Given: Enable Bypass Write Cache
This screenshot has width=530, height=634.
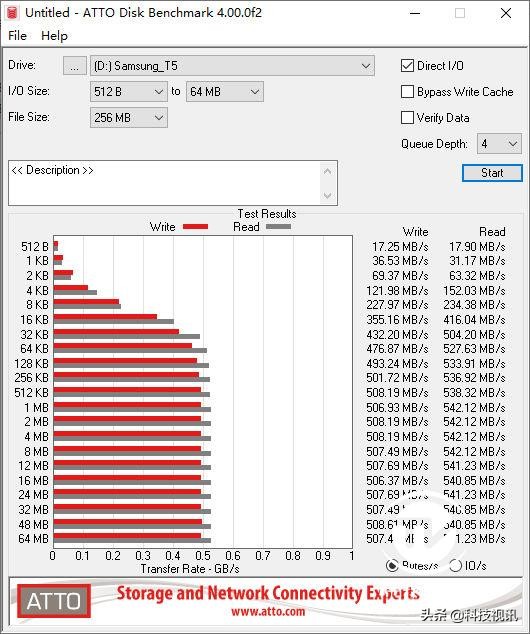Looking at the screenshot, I should [407, 92].
